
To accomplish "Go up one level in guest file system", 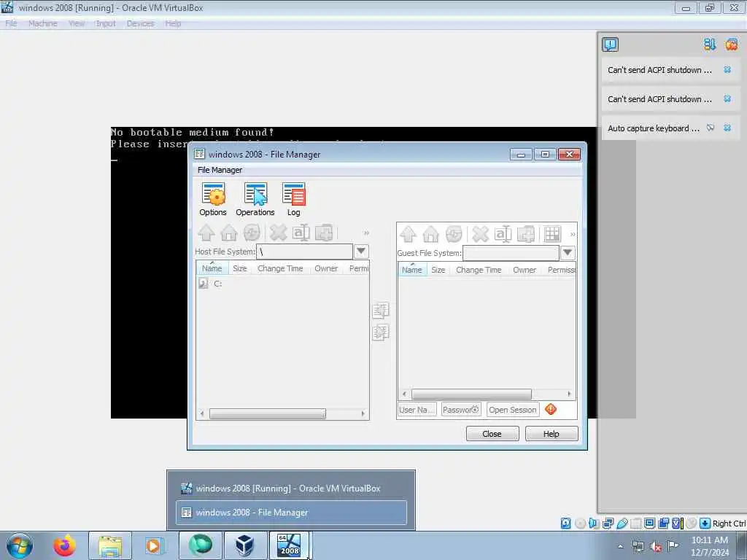I will point(409,234).
